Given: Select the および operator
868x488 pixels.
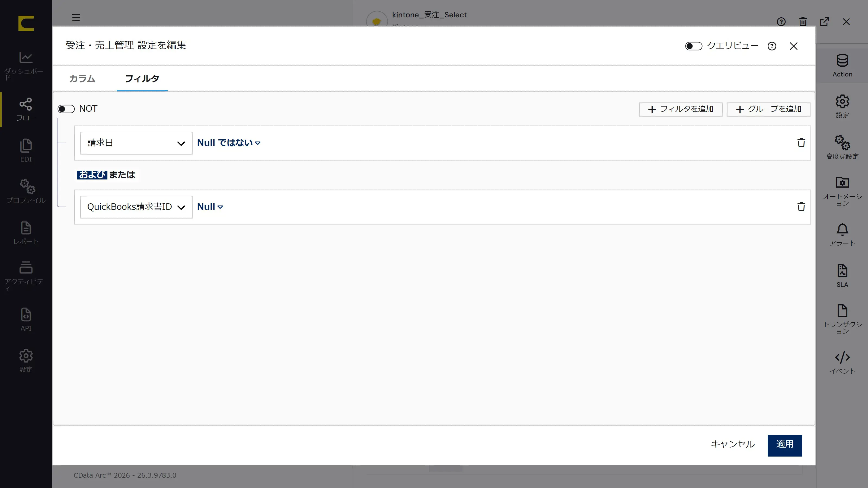Looking at the screenshot, I should pyautogui.click(x=92, y=175).
